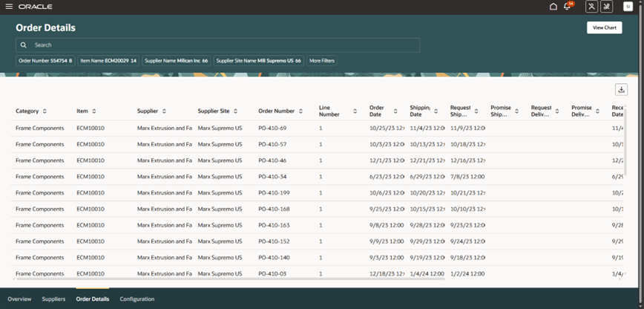
Task: Open the second tool icon beside the avatar
Action: coord(607,7)
